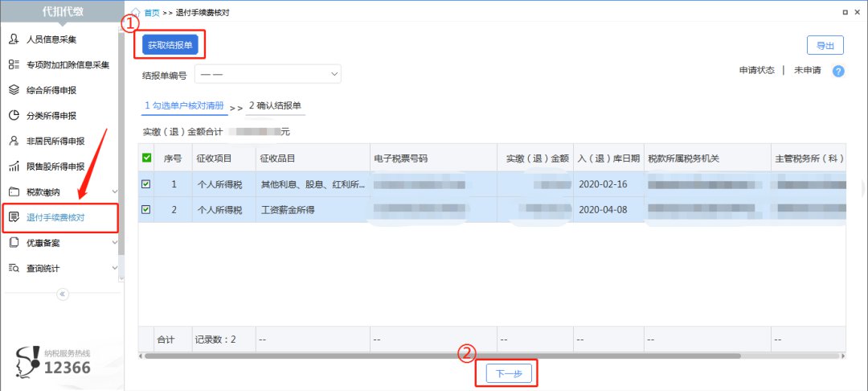The width and height of the screenshot is (868, 391).
Task: Click the 代扣代缴 sidebar header
Action: pyautogui.click(x=63, y=11)
